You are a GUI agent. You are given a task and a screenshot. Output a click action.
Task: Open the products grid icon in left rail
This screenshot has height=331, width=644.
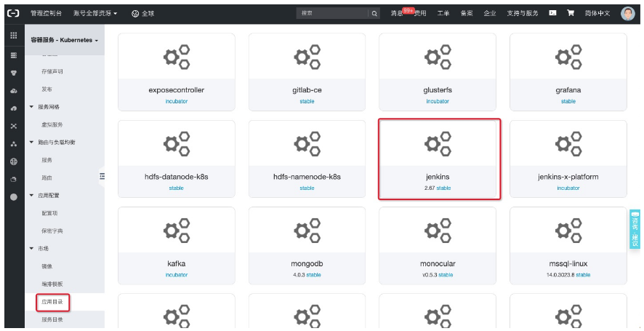pyautogui.click(x=14, y=36)
